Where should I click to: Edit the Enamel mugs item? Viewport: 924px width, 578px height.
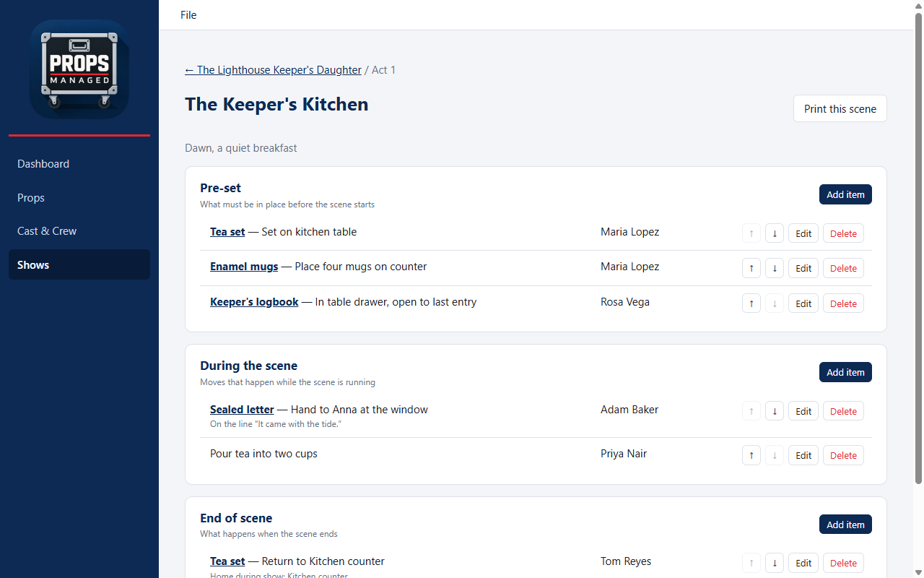coord(803,268)
